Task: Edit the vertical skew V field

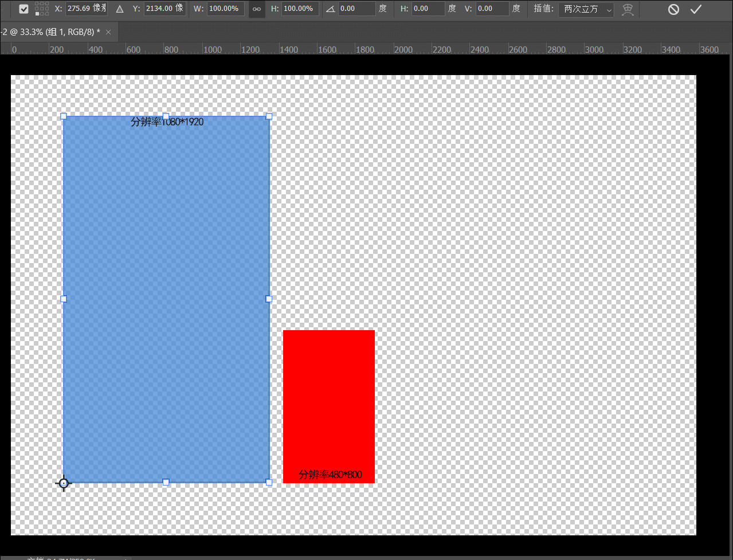Action: pos(492,9)
